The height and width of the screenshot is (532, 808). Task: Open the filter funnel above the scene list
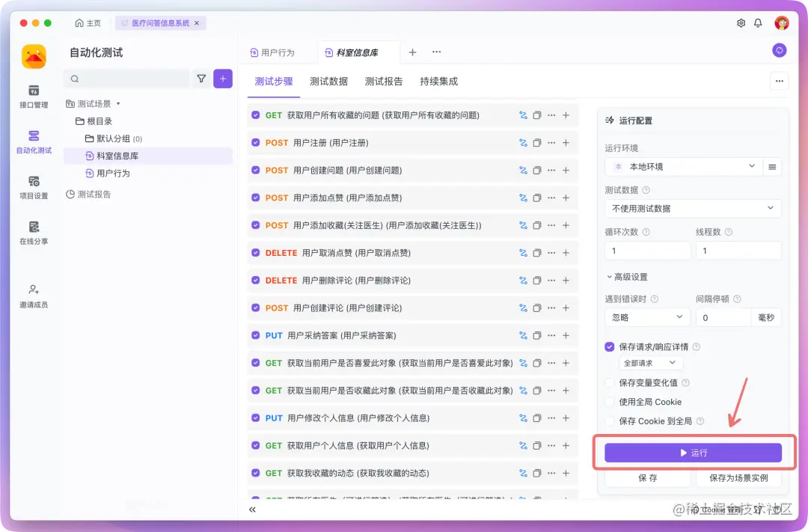click(201, 79)
